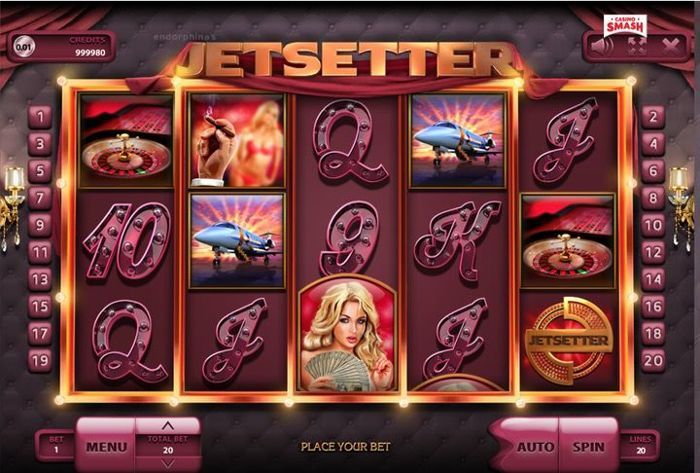The height and width of the screenshot is (473, 700).
Task: Open the MENU button
Action: [x=106, y=446]
